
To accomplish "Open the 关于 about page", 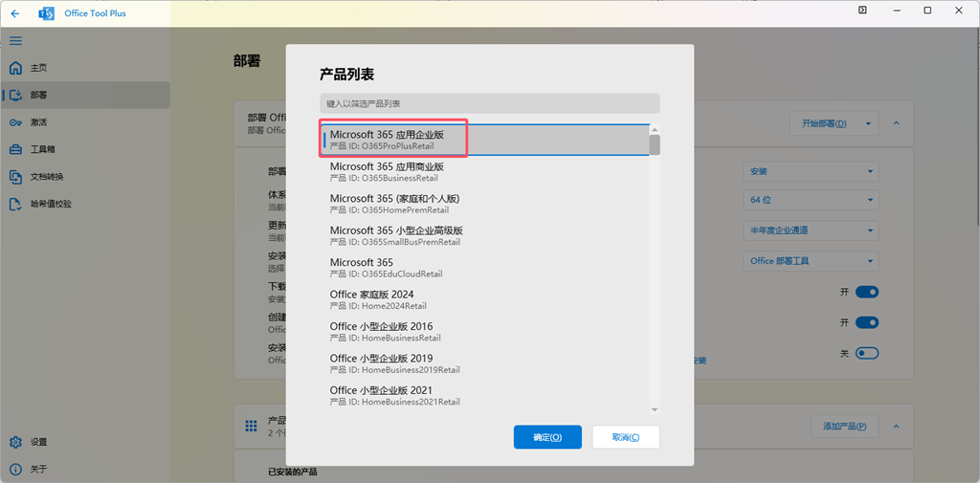I will tap(85, 470).
